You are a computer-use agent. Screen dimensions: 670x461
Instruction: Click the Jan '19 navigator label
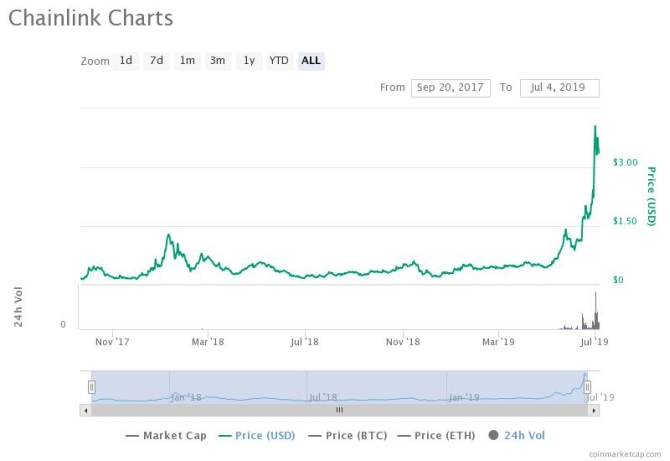click(x=464, y=397)
